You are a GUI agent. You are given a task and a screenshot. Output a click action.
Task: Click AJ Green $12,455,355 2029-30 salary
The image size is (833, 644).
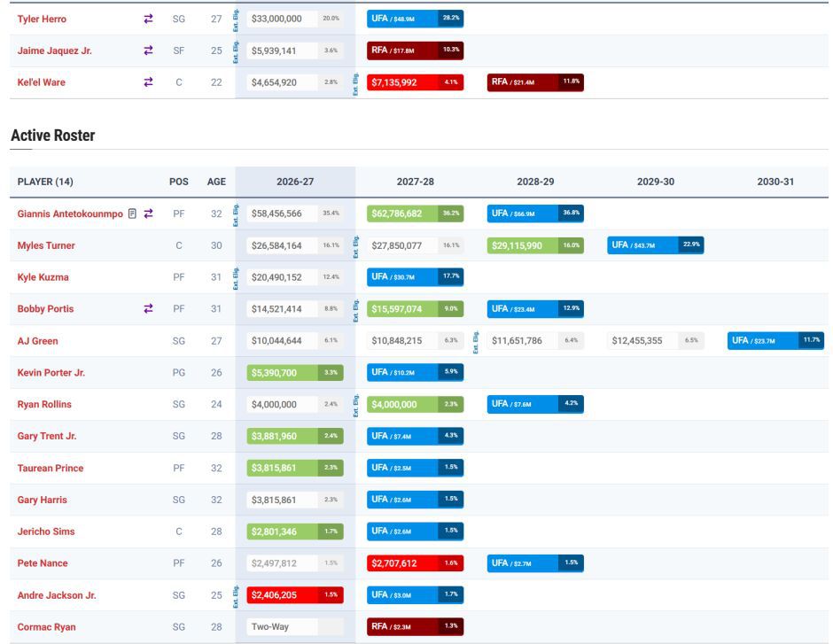point(636,341)
